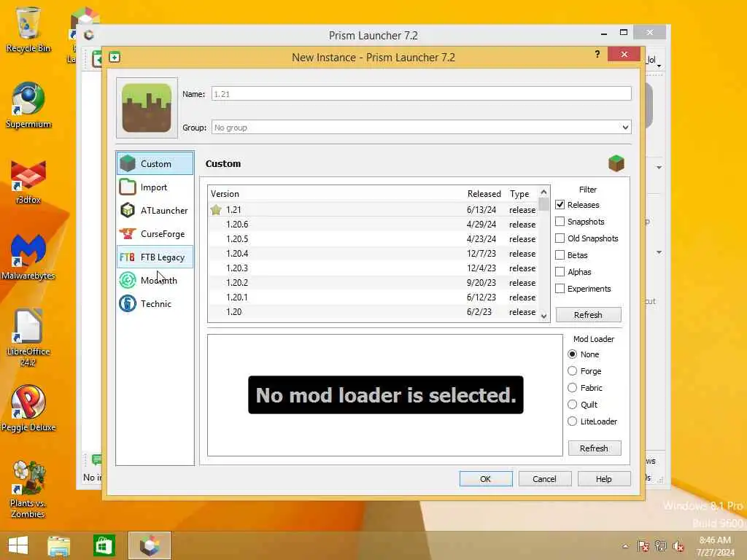Open the Windows Store taskbar icon
The image size is (747, 560).
104,545
